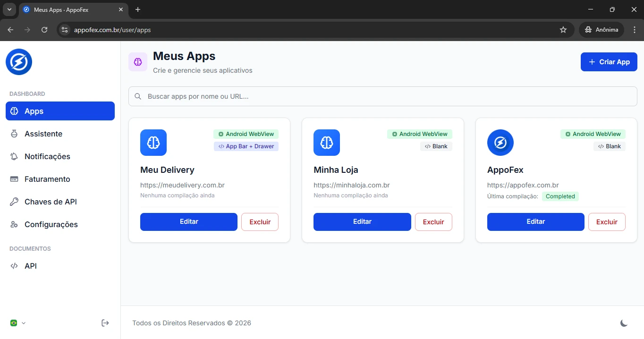Image resolution: width=644 pixels, height=339 pixels.
Task: Click the Minha Loja app icon
Action: [327, 143]
